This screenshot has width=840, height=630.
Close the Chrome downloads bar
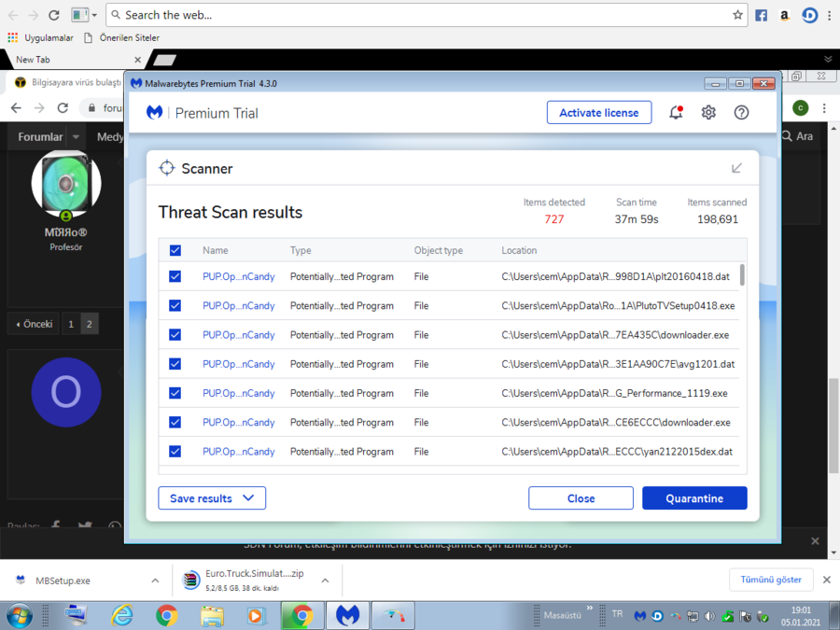[x=827, y=580]
